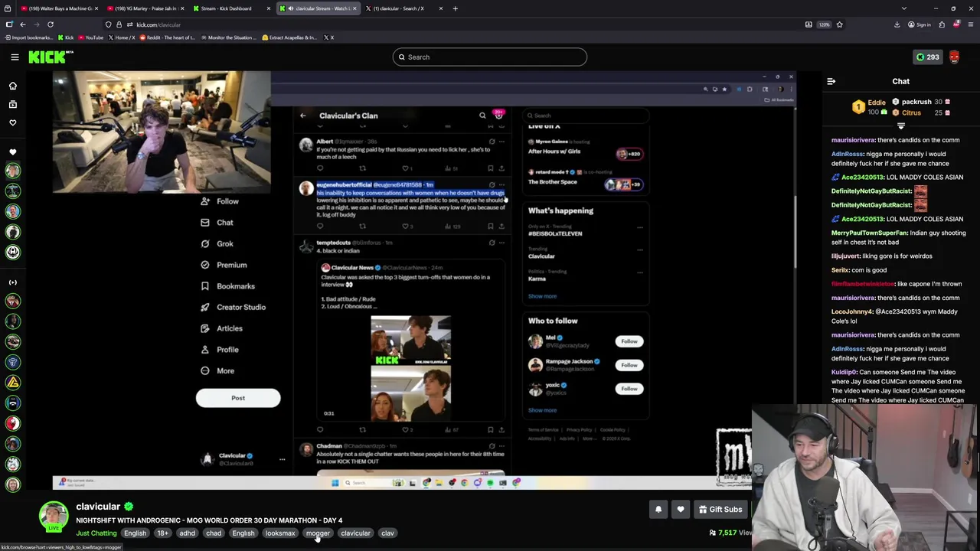Click Bookmarks in the streamed X sidebar
980x551 pixels.
(x=228, y=286)
